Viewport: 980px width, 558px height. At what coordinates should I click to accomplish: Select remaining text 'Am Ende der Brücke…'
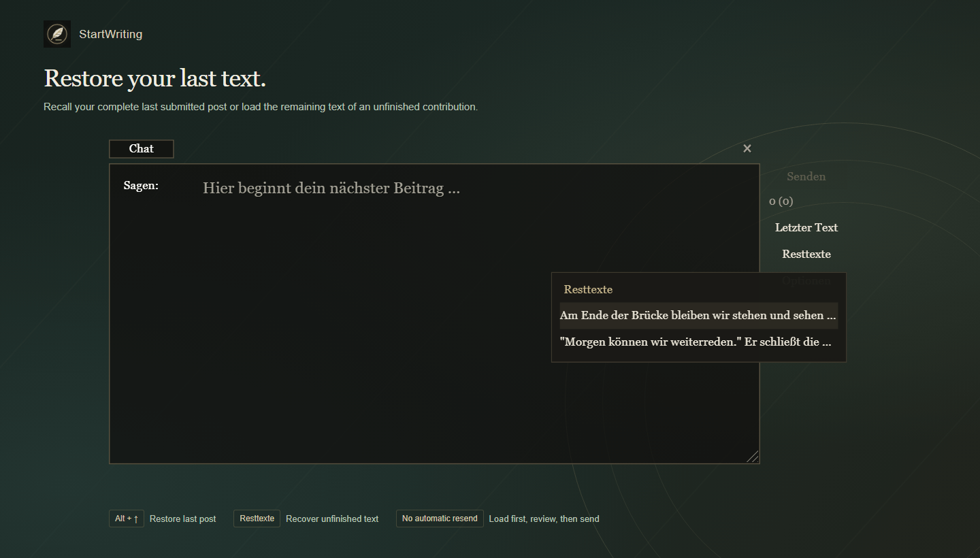point(699,316)
